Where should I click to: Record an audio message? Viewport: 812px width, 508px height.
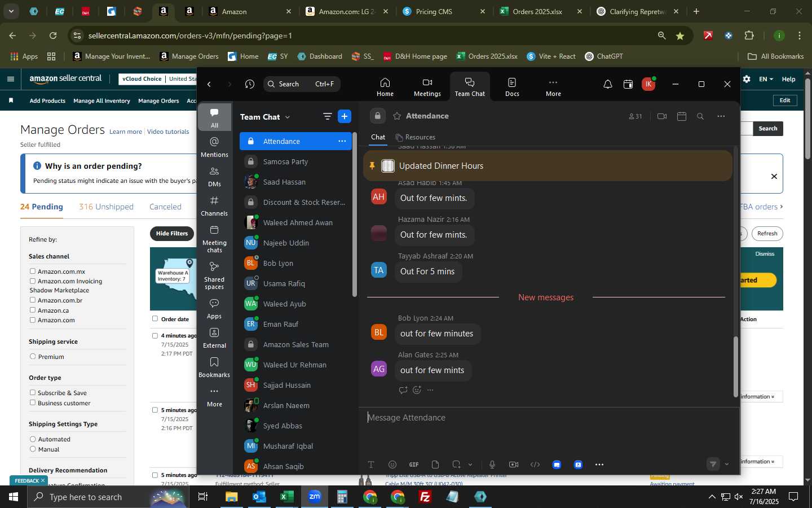pos(492,465)
